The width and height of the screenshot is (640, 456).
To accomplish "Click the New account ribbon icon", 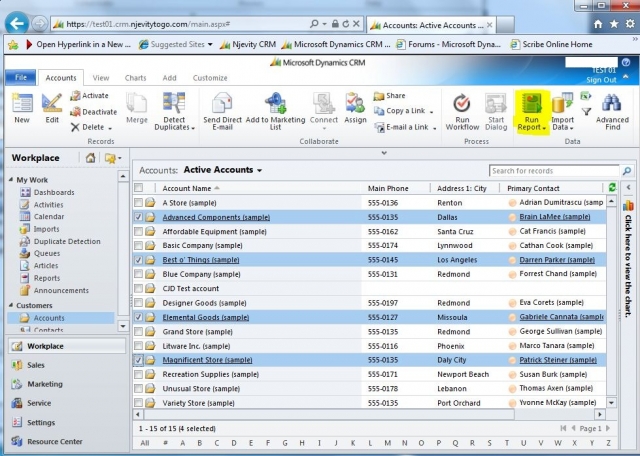I will pyautogui.click(x=22, y=103).
